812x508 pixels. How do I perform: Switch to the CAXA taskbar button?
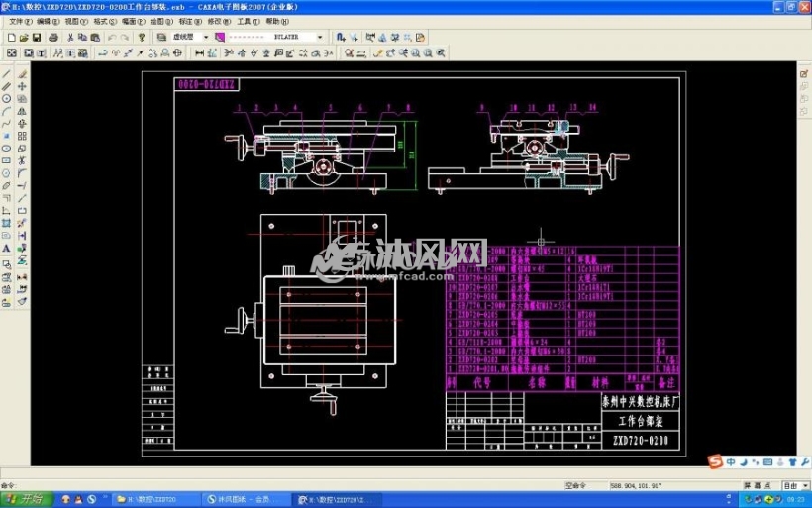point(337,499)
